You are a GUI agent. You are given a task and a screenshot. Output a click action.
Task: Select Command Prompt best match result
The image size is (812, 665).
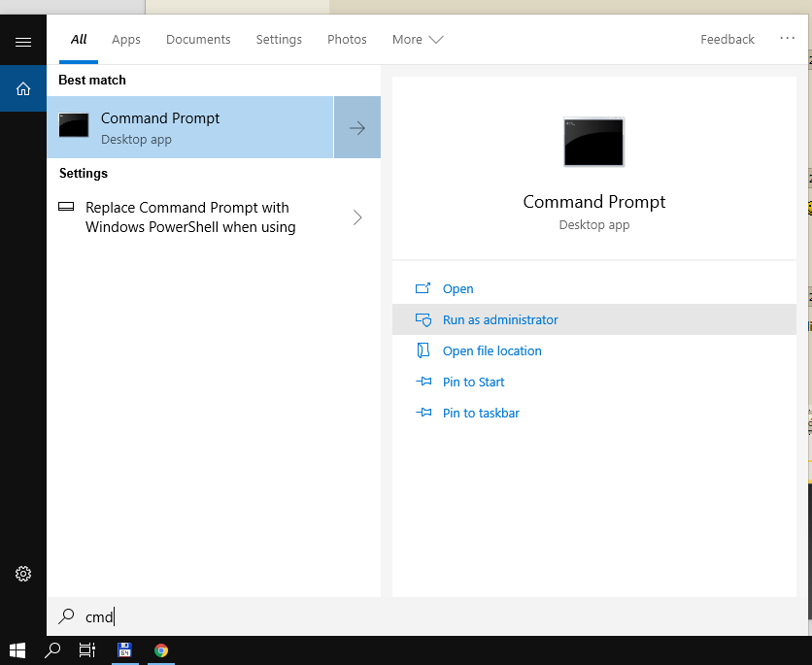[190, 127]
